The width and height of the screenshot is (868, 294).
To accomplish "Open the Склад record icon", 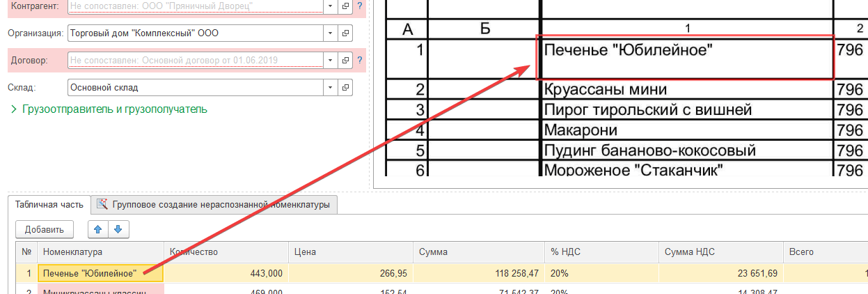I will [x=345, y=88].
